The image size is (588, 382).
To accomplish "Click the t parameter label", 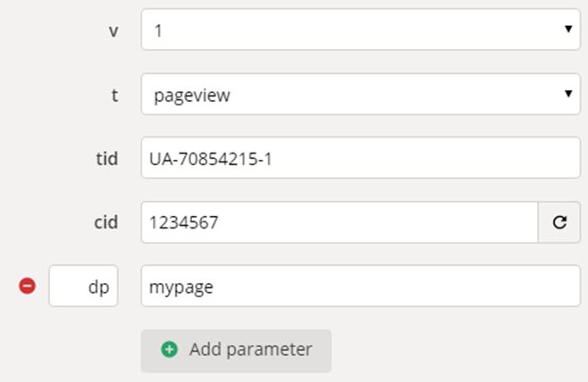I will pyautogui.click(x=113, y=94).
